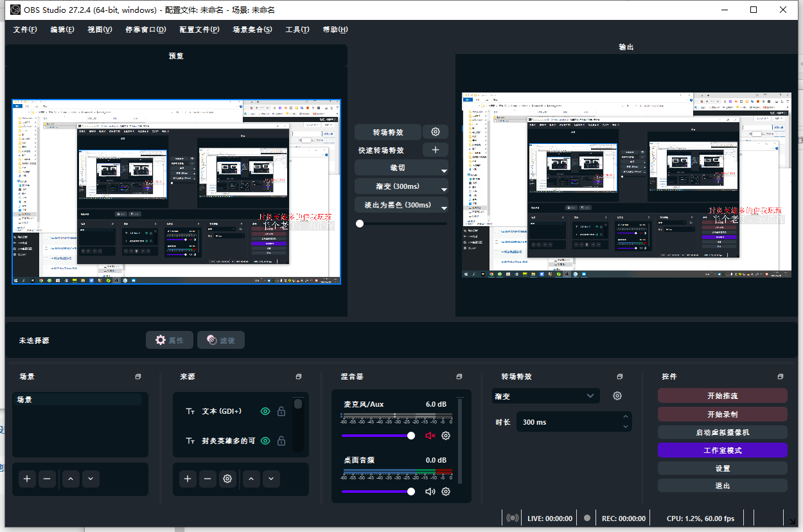The image size is (803, 532).
Task: Add a new source with the plus button
Action: point(188,479)
